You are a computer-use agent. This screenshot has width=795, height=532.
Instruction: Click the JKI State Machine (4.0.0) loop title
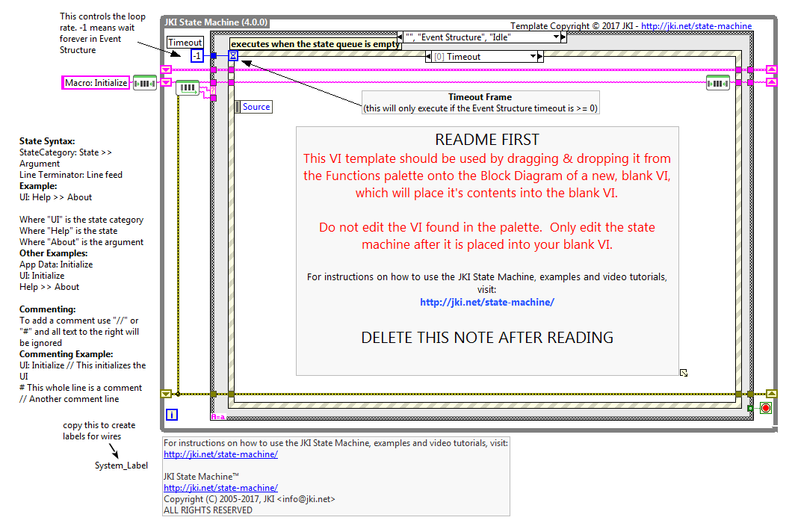(215, 22)
